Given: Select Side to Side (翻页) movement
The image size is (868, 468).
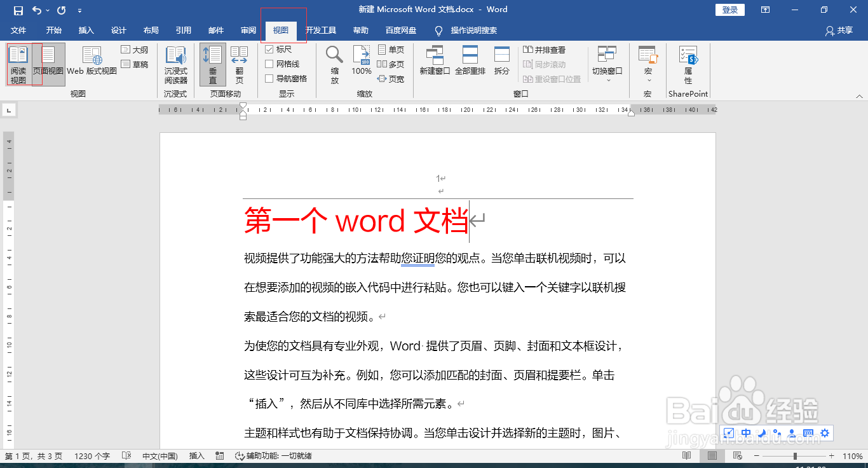Looking at the screenshot, I should pyautogui.click(x=240, y=64).
